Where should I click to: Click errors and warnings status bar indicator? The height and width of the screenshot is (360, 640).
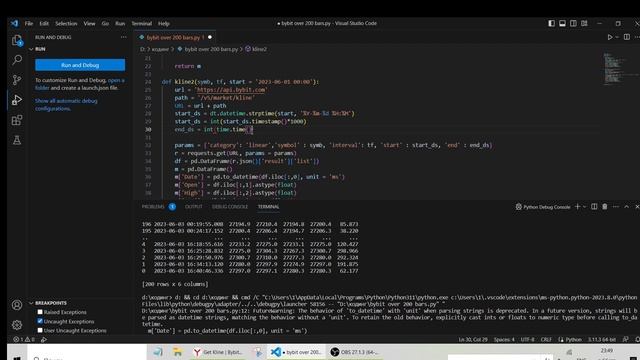point(24,339)
